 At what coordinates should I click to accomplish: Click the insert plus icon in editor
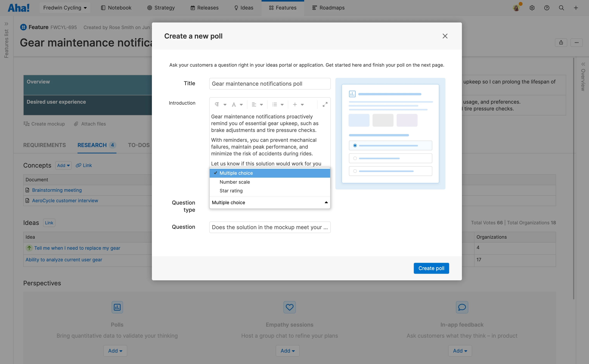295,104
